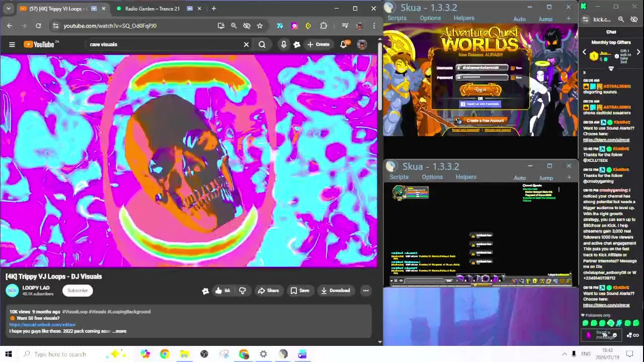
Task: Start voice search with microphone icon
Action: pos(284,44)
